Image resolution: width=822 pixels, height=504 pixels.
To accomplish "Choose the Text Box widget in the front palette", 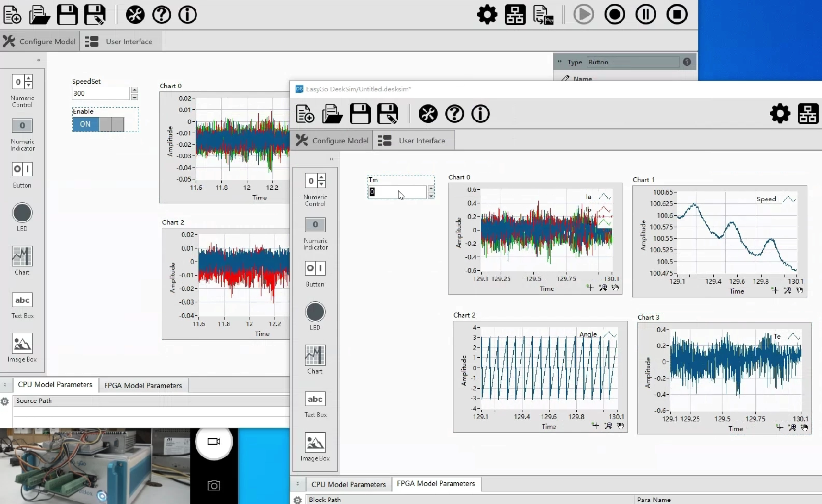I will coord(315,400).
